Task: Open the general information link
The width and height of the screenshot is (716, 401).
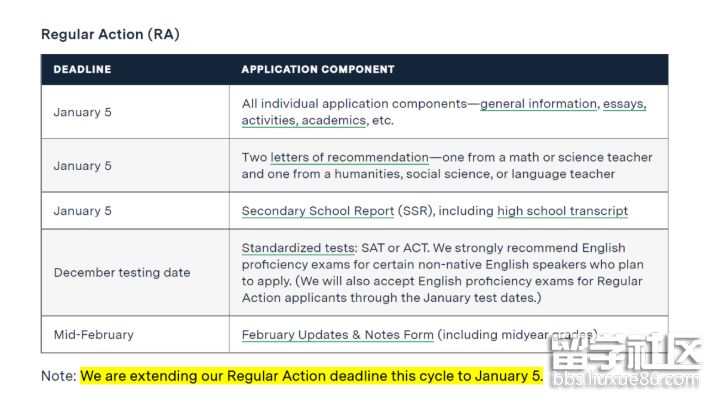Action: click(x=538, y=104)
